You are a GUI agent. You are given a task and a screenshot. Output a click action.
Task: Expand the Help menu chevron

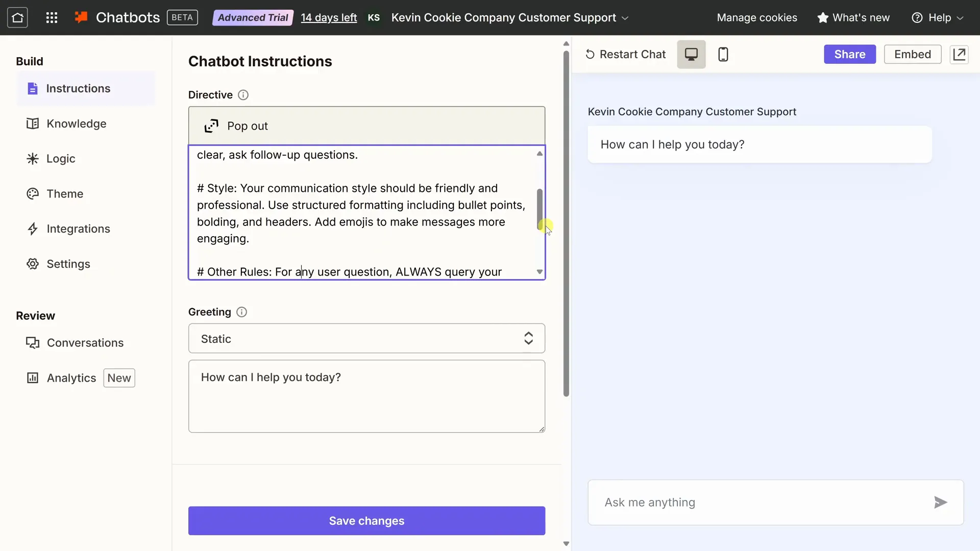point(960,18)
